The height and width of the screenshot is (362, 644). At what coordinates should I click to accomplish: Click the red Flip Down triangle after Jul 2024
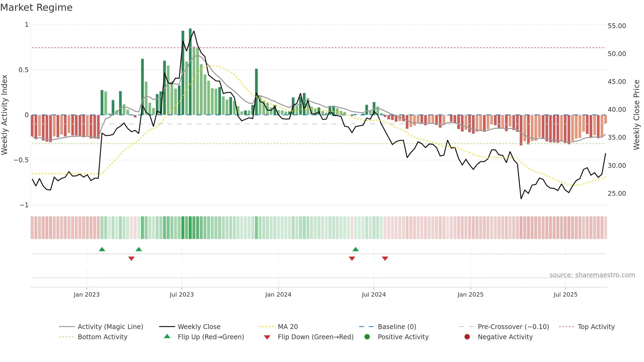(385, 258)
